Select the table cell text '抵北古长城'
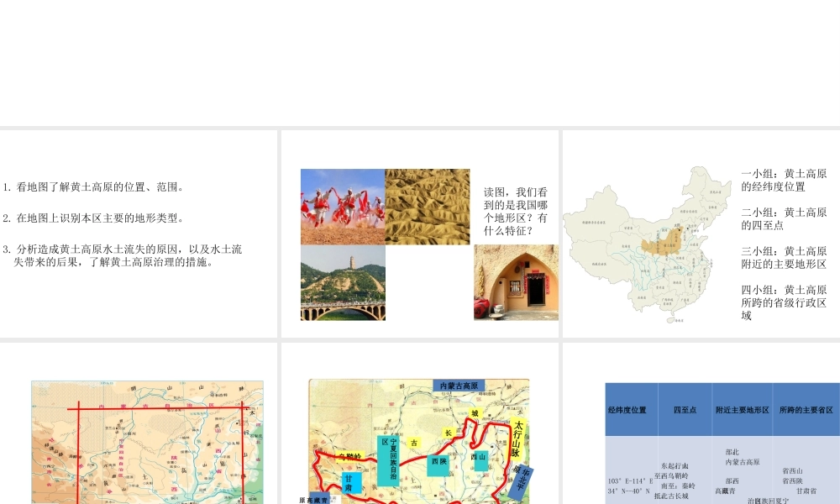The image size is (840, 504). [x=671, y=496]
